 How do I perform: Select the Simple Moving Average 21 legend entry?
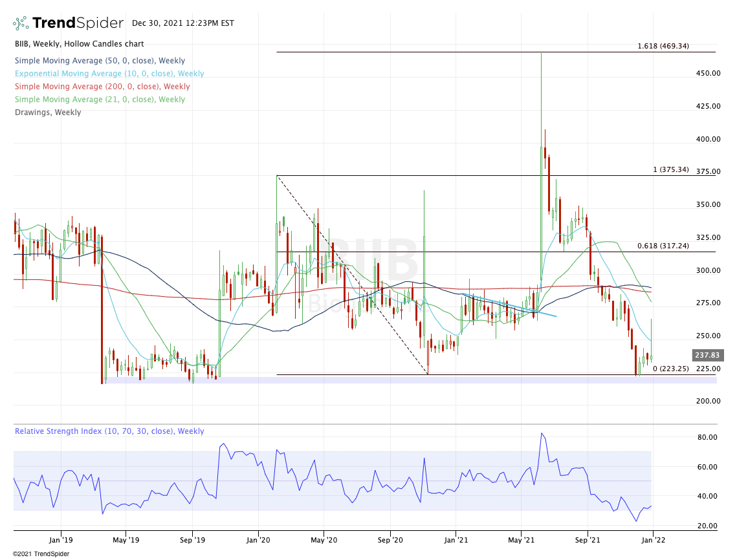tap(100, 100)
